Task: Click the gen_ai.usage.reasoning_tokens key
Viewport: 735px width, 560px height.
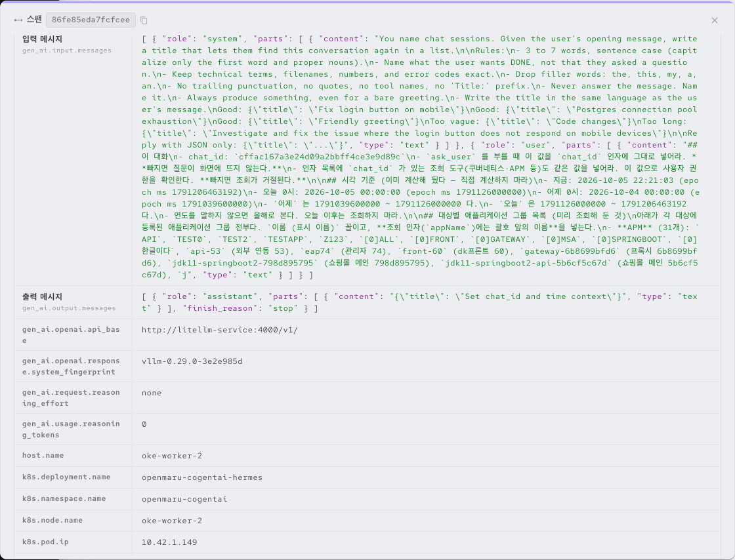Action: 71,430
